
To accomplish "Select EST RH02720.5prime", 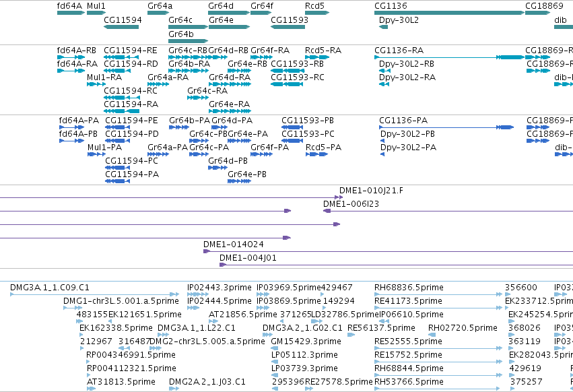I will point(432,335).
